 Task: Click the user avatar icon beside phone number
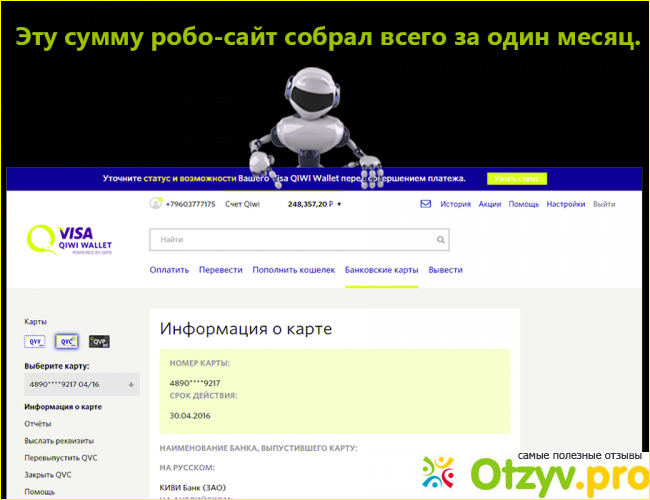tap(155, 204)
